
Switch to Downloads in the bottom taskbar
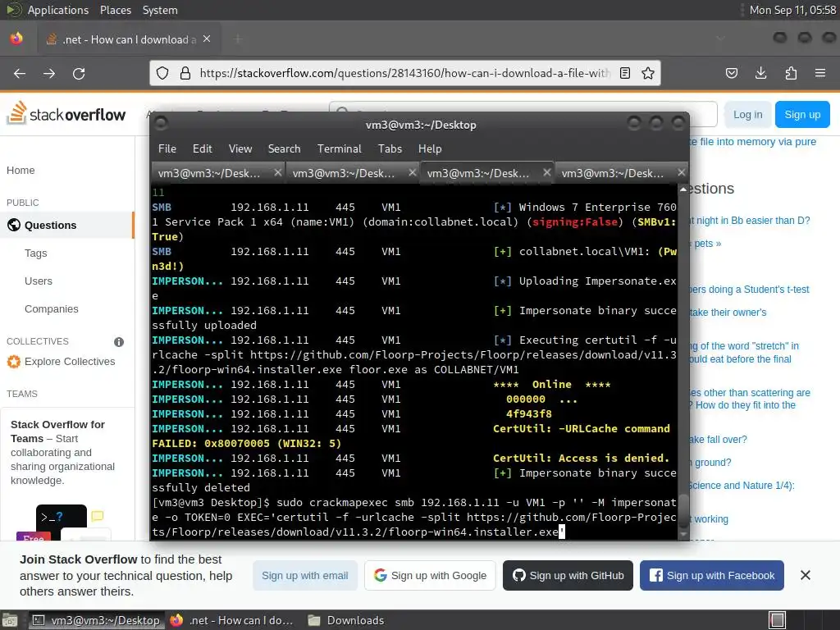pyautogui.click(x=346, y=620)
